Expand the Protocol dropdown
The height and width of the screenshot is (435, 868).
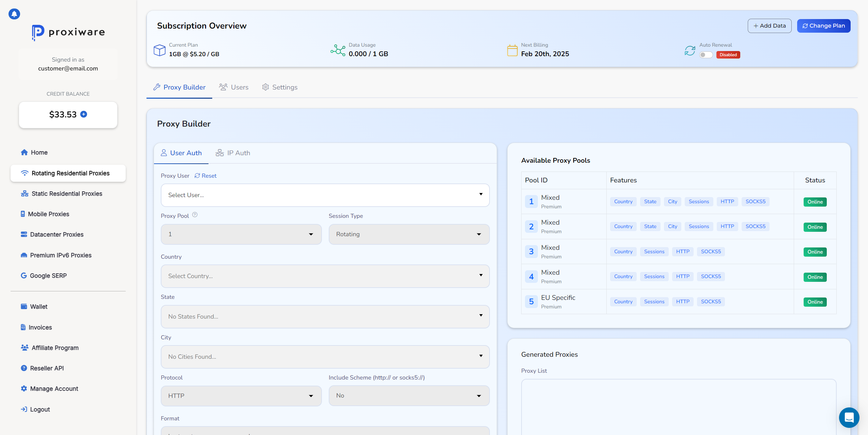(241, 396)
